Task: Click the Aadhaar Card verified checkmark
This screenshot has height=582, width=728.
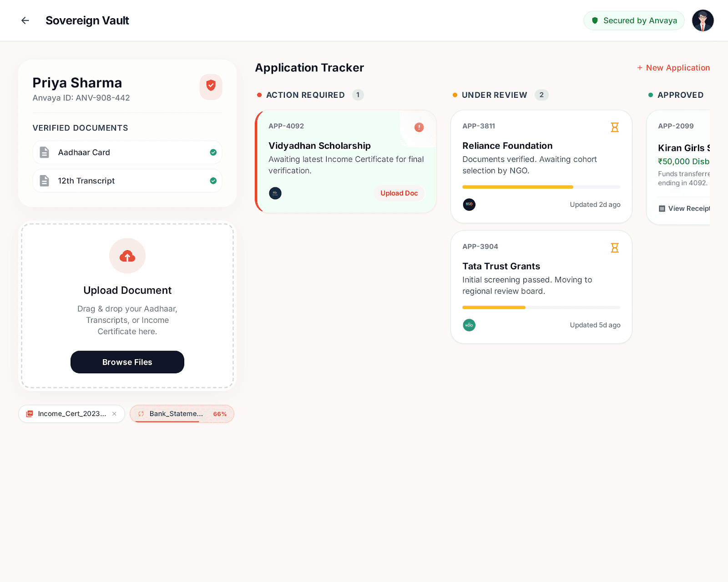Action: click(x=213, y=152)
